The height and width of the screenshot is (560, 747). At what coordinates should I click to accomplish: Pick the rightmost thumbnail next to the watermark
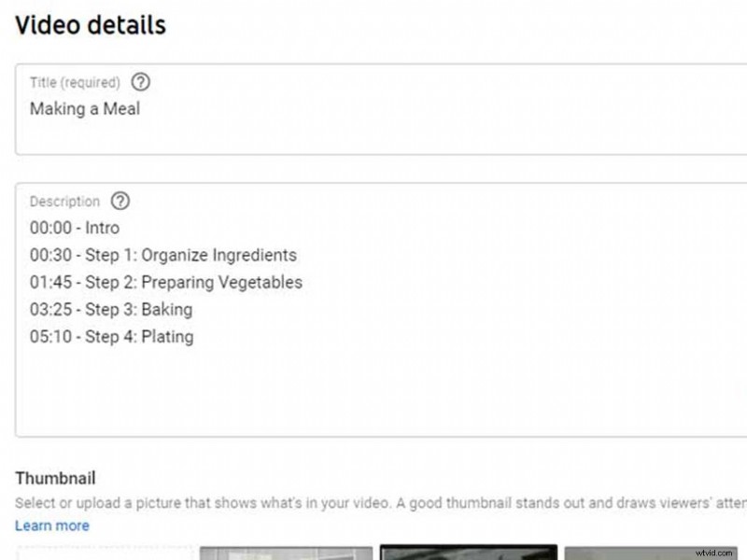[626, 553]
